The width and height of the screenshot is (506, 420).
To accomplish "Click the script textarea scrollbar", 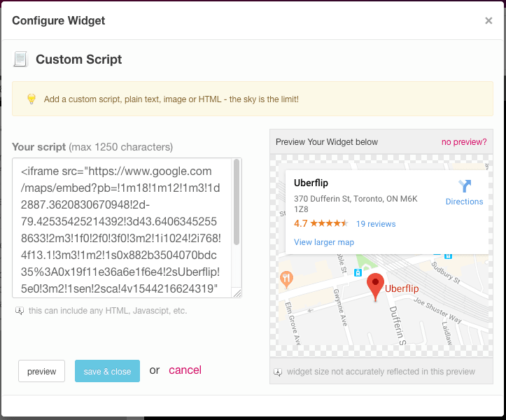I will click(x=237, y=202).
